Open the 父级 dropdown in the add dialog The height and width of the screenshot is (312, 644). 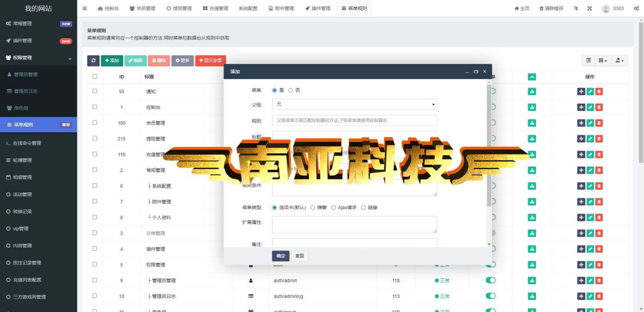click(354, 104)
